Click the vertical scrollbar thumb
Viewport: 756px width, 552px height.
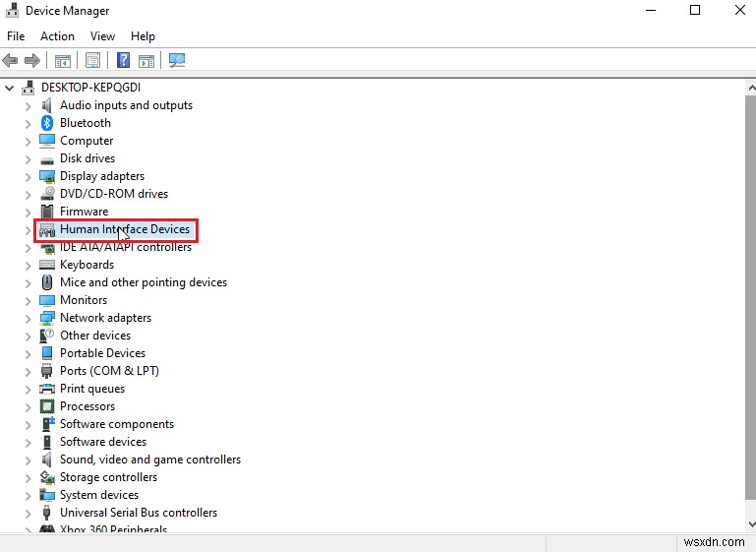point(751,297)
